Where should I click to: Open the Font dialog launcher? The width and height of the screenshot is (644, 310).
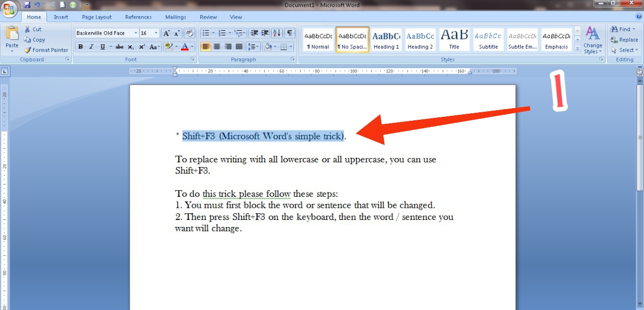192,59
